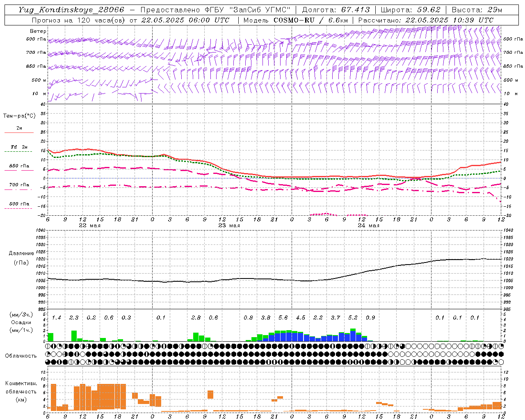
Task: Click the 3.7 precipitation total
Action: [336, 317]
